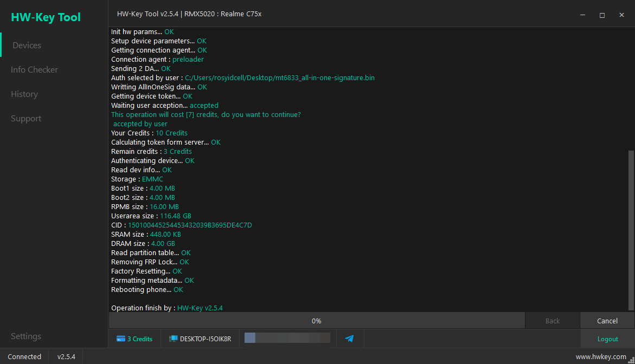This screenshot has height=364, width=635.
Task: Log out using the Logout button
Action: point(607,339)
